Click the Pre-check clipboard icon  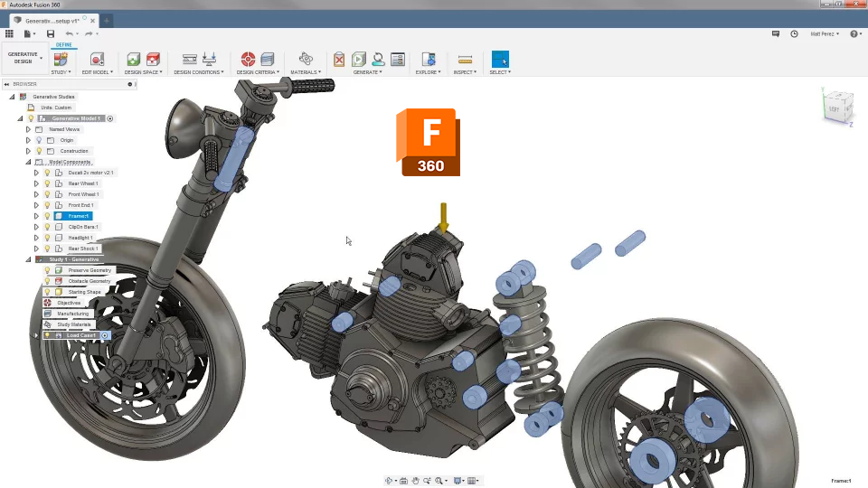pyautogui.click(x=339, y=60)
